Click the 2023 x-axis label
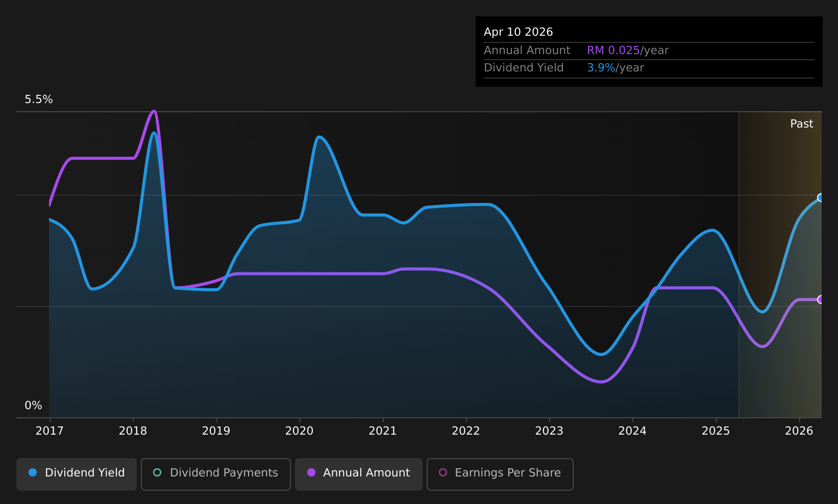838x504 pixels. (x=549, y=431)
